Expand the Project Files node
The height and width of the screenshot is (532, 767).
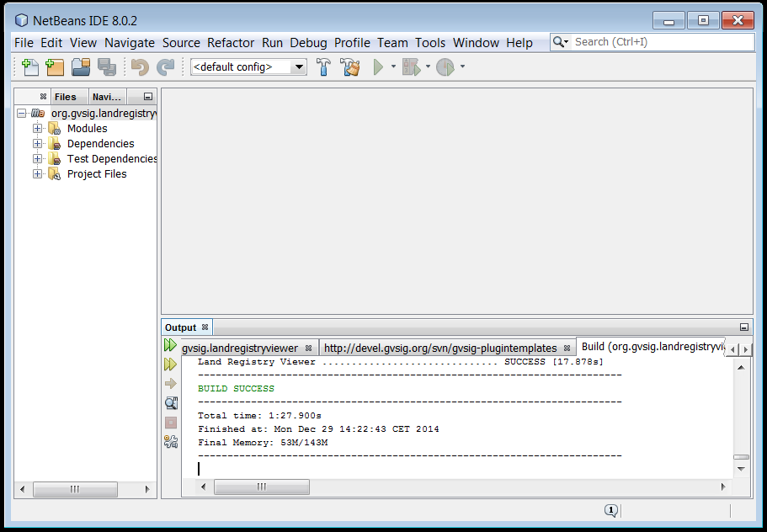point(37,174)
